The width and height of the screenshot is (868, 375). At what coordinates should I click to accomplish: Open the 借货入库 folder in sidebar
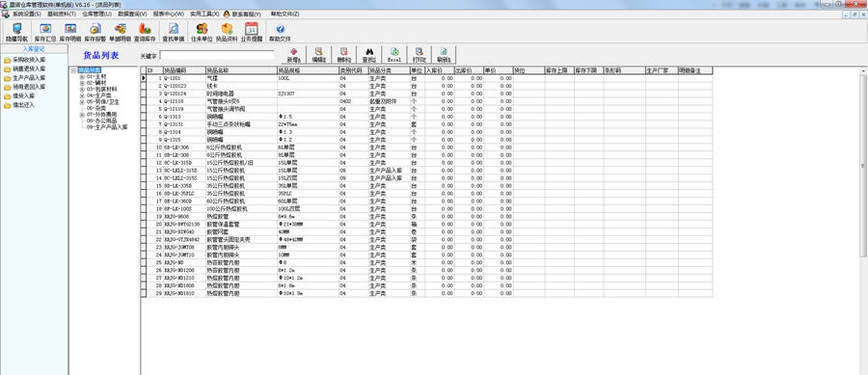coord(19,95)
